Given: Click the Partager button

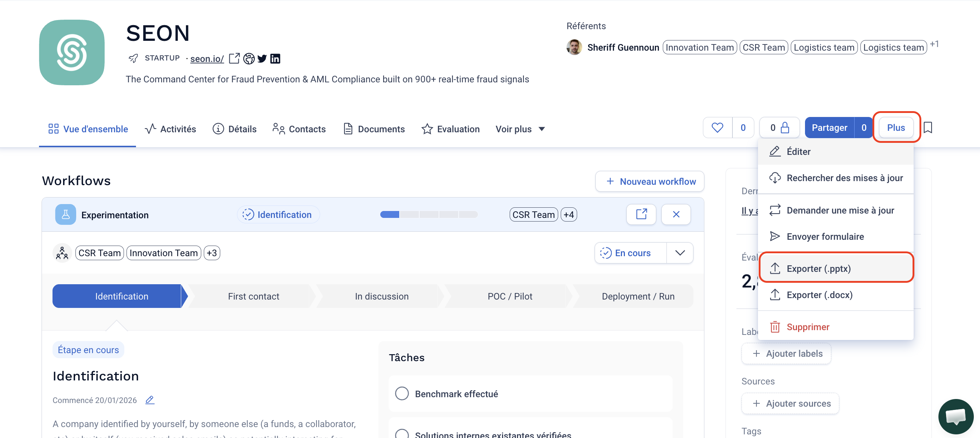Looking at the screenshot, I should click(829, 128).
